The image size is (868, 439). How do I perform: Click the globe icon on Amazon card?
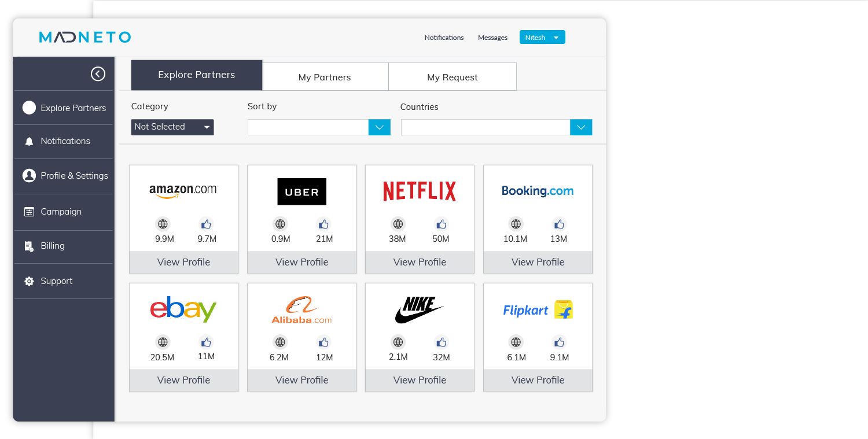click(x=163, y=224)
